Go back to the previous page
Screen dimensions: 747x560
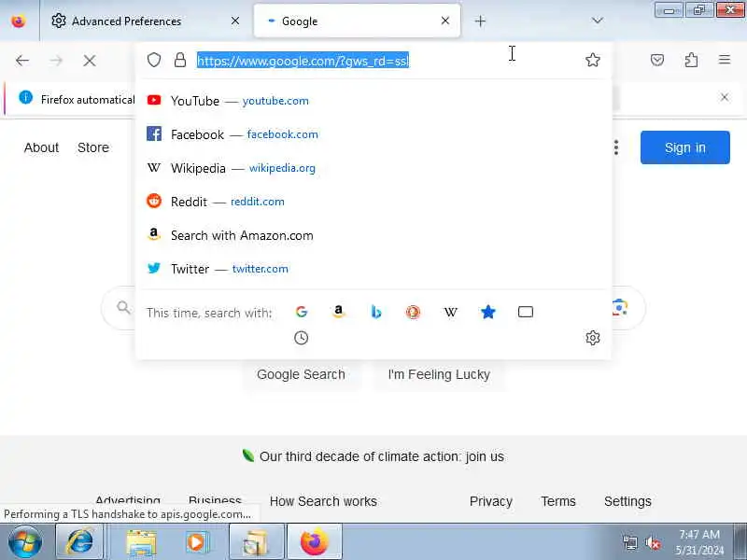click(x=22, y=61)
